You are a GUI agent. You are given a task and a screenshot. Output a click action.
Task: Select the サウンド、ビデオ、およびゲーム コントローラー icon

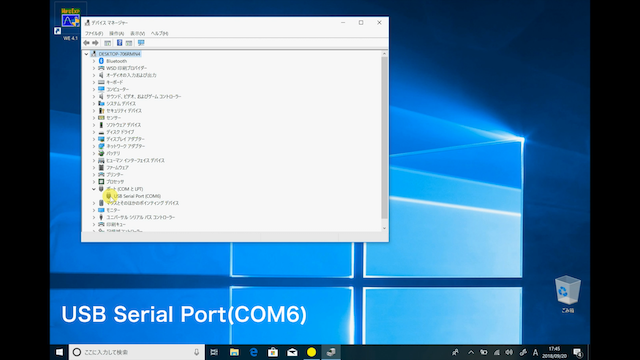(101, 96)
